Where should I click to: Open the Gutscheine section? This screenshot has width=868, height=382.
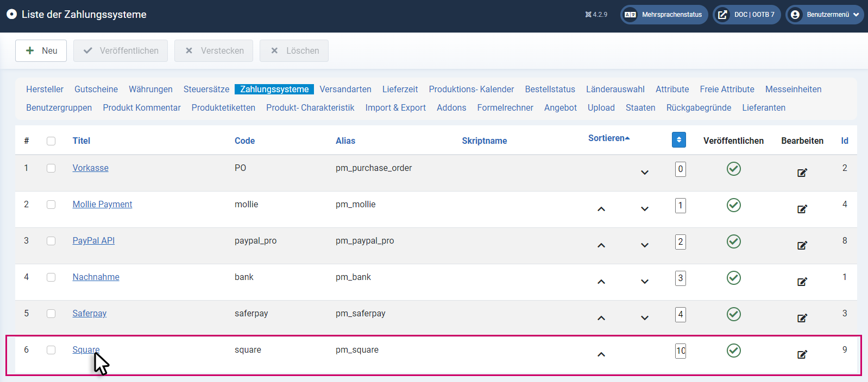(x=96, y=89)
